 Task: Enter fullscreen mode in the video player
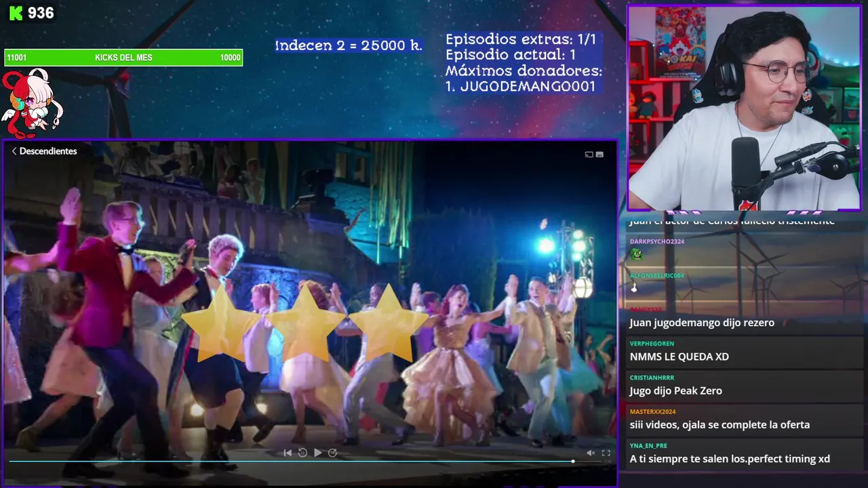coord(606,453)
